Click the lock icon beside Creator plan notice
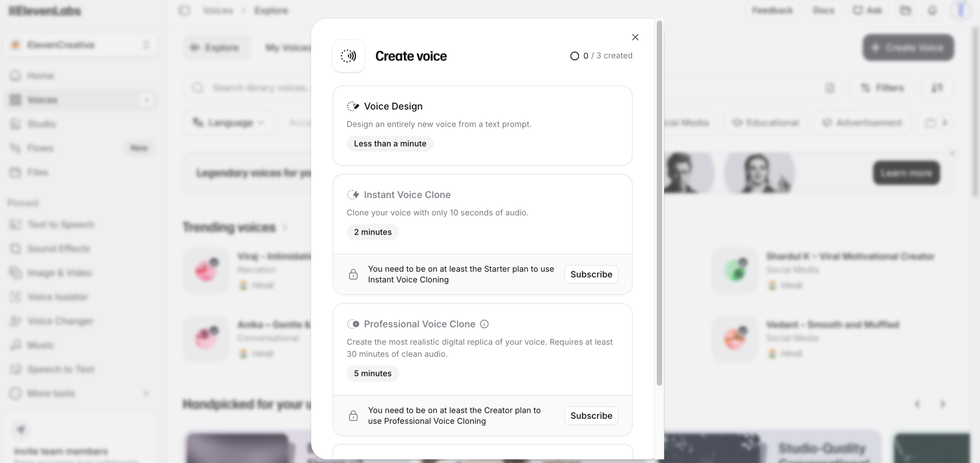The height and width of the screenshot is (463, 980). pos(353,416)
